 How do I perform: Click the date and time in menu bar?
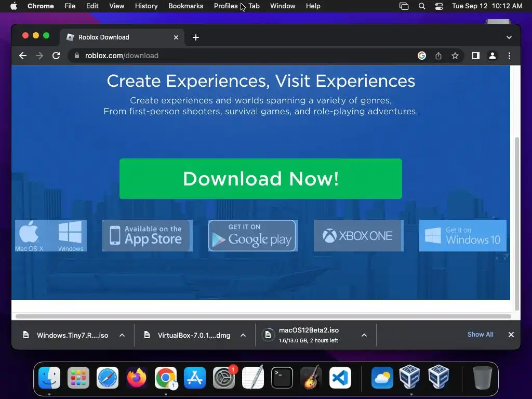click(487, 6)
